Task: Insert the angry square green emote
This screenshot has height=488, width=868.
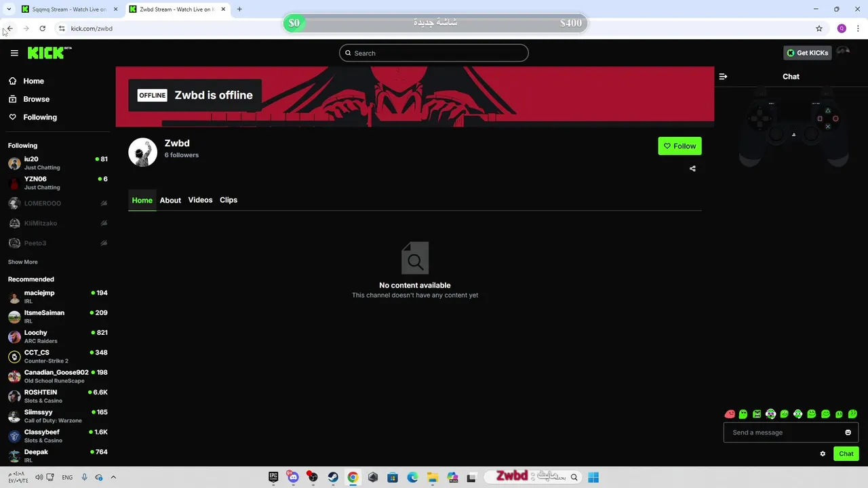Action: click(x=757, y=414)
